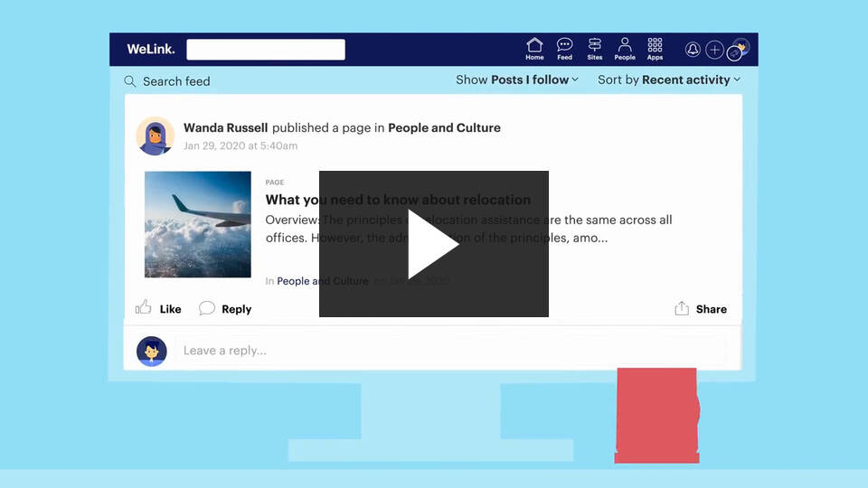The width and height of the screenshot is (868, 488).
Task: Click the Share text button
Action: point(712,309)
